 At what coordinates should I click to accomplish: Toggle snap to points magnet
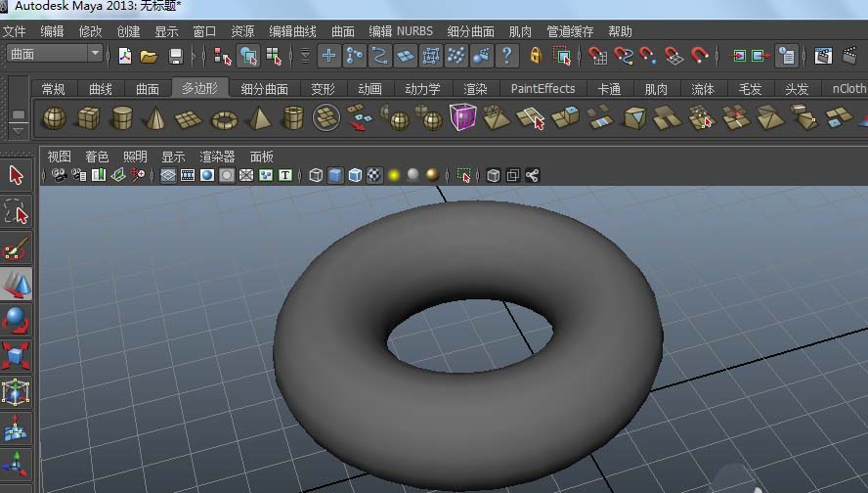point(648,56)
